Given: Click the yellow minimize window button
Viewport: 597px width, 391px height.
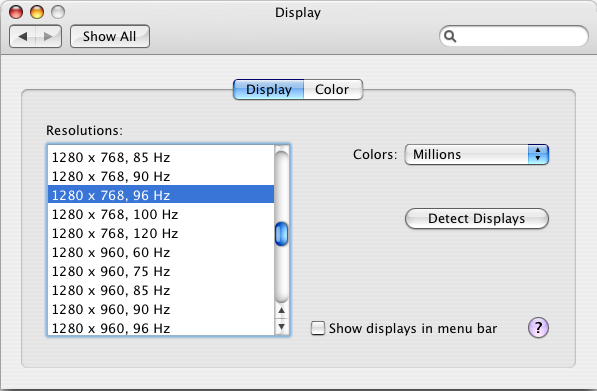Looking at the screenshot, I should [x=37, y=12].
